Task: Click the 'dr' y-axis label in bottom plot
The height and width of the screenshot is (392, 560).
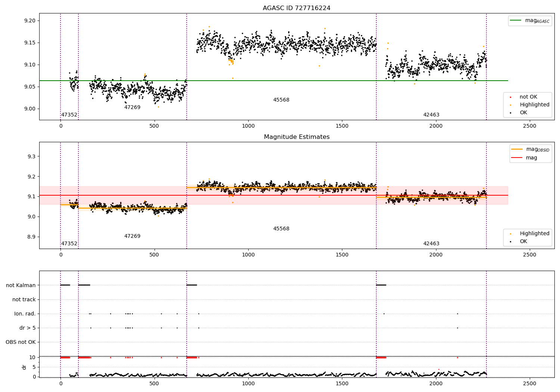Action: pyautogui.click(x=24, y=367)
